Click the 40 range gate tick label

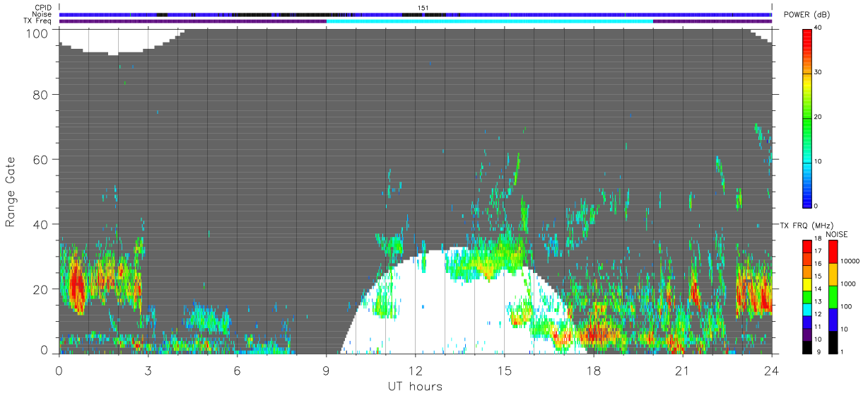pyautogui.click(x=40, y=224)
